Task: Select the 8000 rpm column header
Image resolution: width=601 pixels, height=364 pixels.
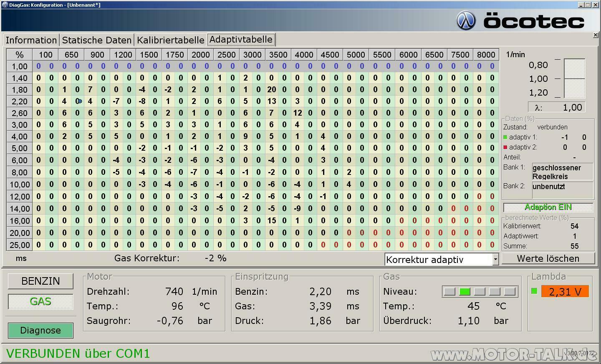Action: coord(486,55)
